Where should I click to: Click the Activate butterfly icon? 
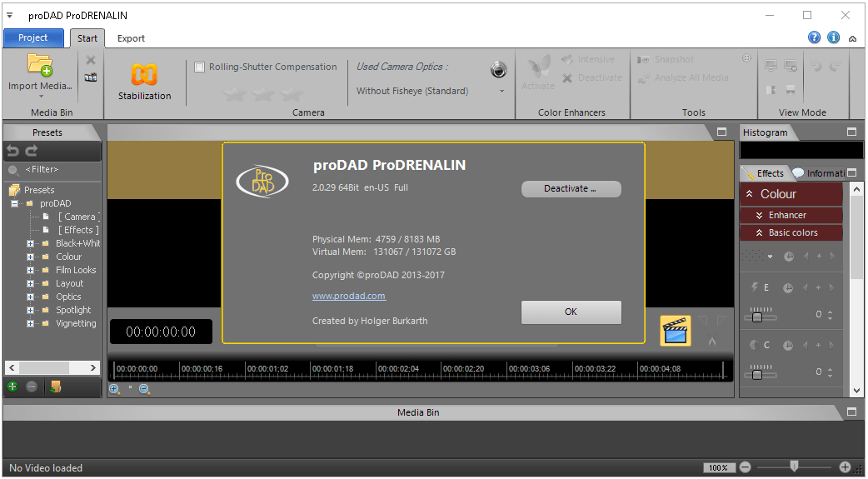pyautogui.click(x=538, y=67)
